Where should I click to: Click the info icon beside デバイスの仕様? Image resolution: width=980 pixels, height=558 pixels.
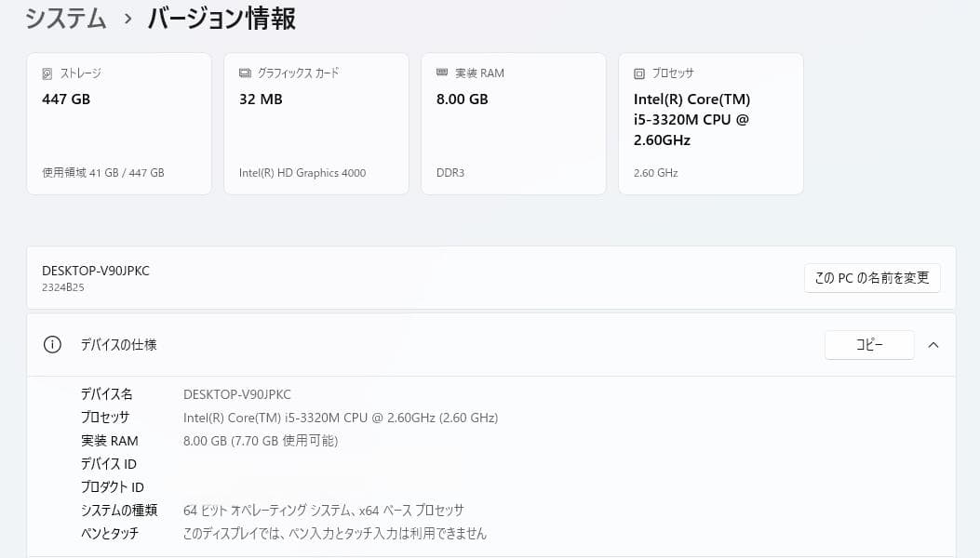point(53,344)
